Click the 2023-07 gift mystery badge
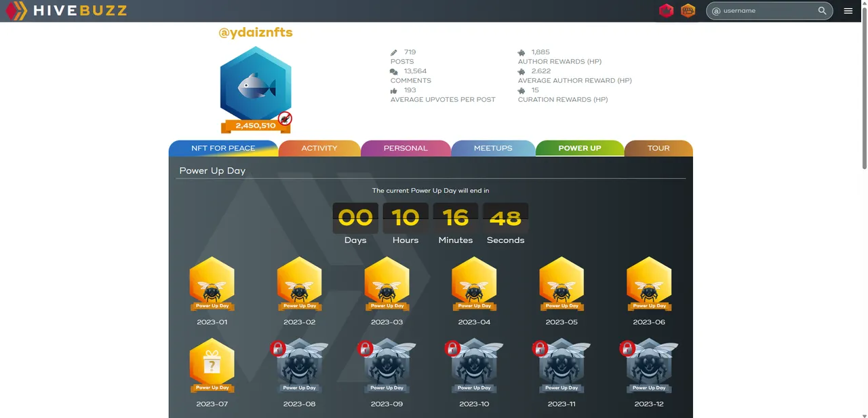The width and height of the screenshot is (868, 418). pos(212,366)
